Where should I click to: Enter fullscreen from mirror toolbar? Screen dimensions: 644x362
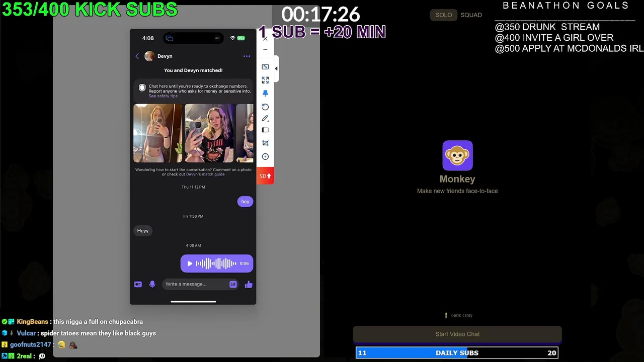(265, 80)
